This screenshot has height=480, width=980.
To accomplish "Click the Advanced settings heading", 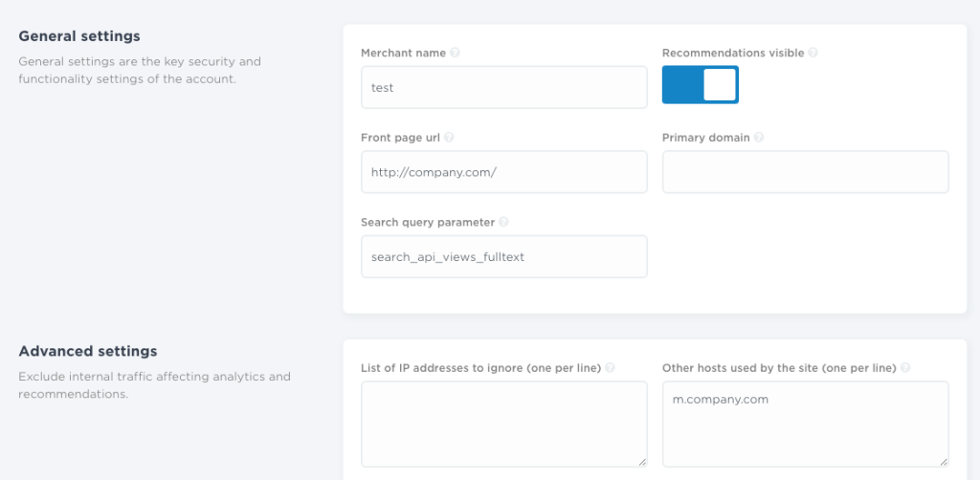I will 87,351.
